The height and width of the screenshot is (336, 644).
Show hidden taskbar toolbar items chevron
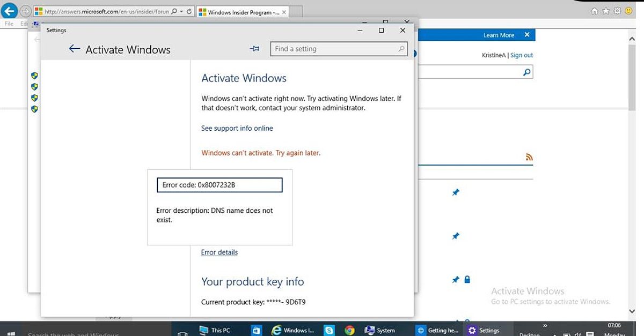pos(545,325)
